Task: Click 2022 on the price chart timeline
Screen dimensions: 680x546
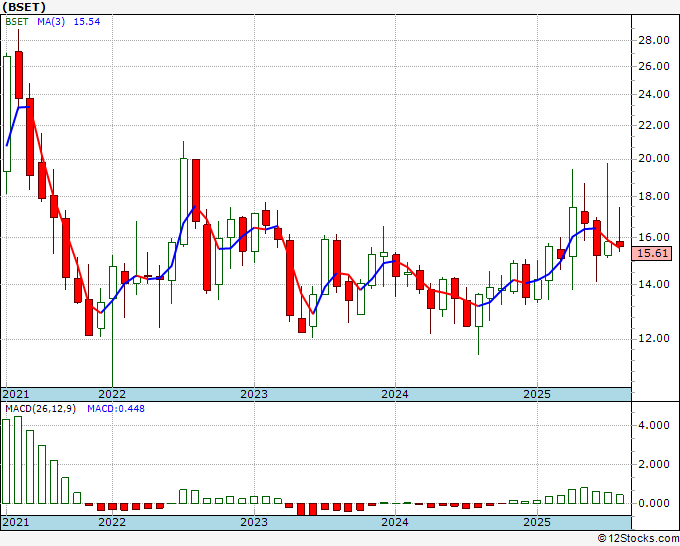Action: click(112, 394)
